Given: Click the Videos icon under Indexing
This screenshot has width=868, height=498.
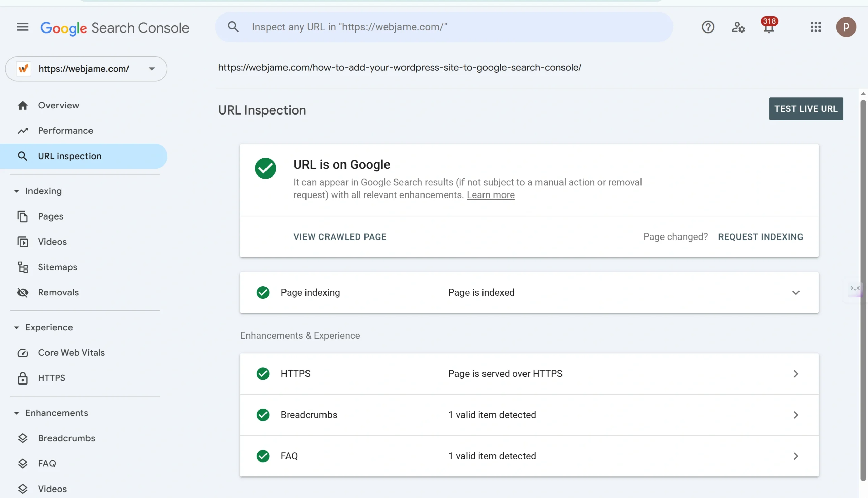Looking at the screenshot, I should (23, 242).
